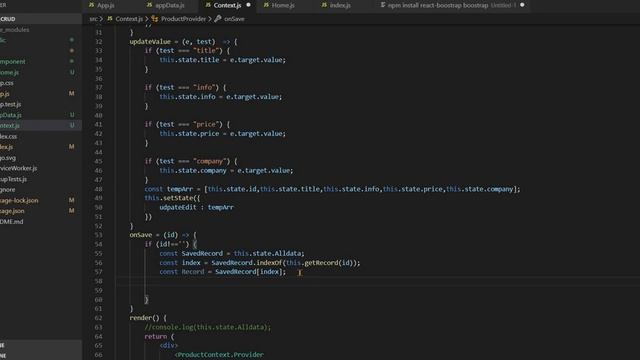
Task: Click the tempArr declaration on line 48
Action: pos(180,189)
